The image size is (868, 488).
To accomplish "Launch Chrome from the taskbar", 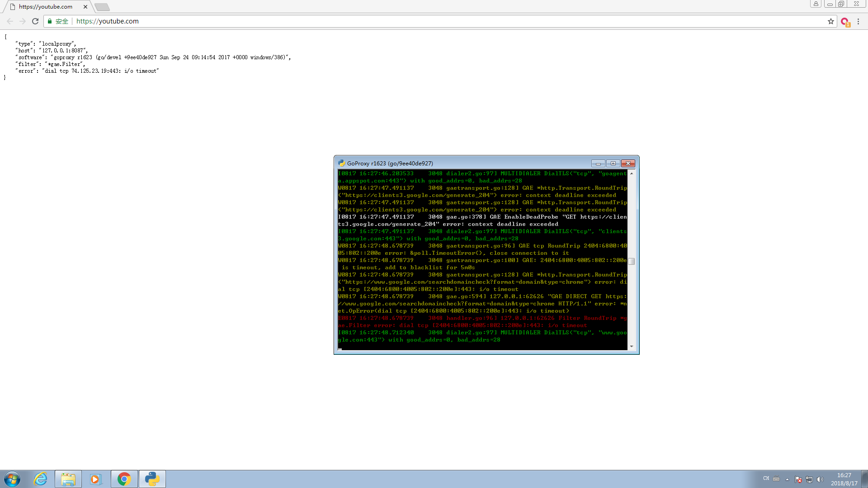I will tap(124, 479).
